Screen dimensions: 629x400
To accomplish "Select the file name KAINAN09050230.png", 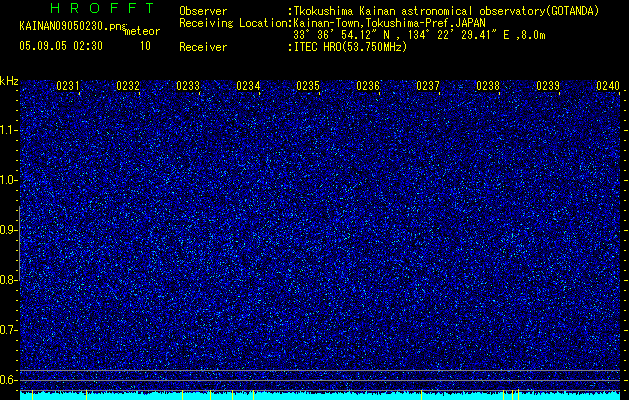I will [74, 26].
